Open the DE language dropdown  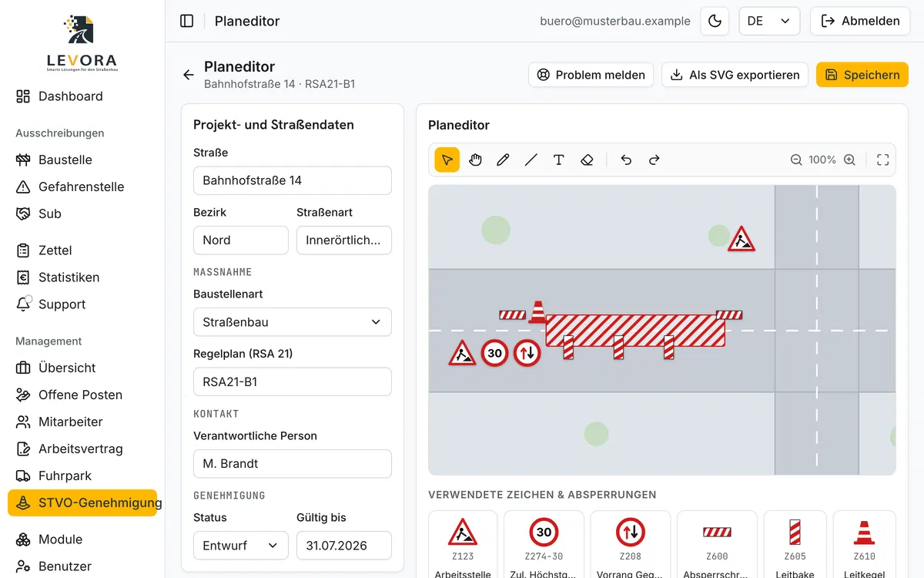click(769, 21)
